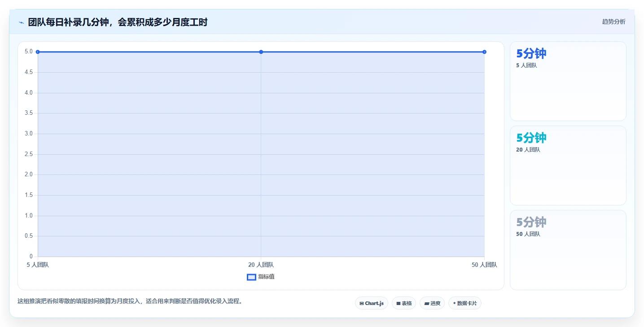This screenshot has height=327, width=644.
Task: Click the 50 人团队 caption in third card
Action: click(528, 234)
